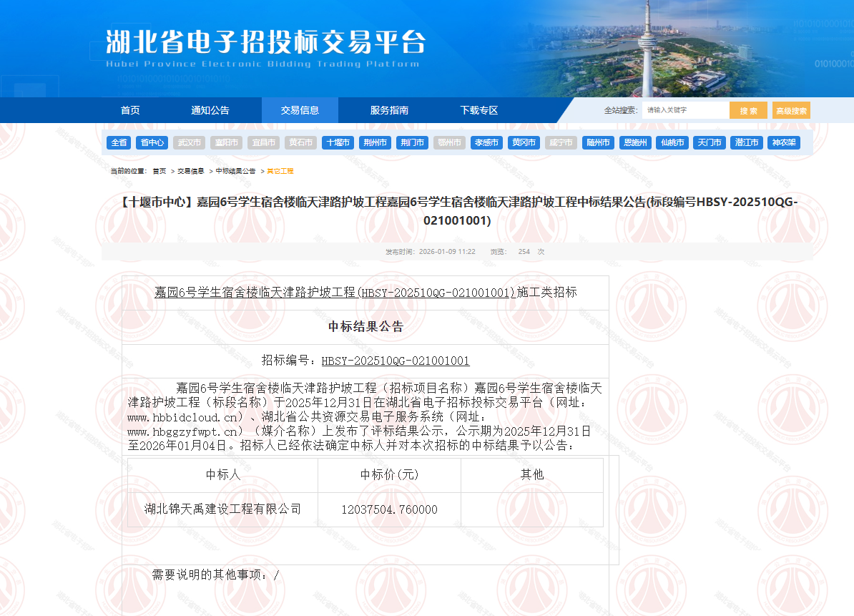Click the 嘉园6号学生宿舍楼 tender title link
Image resolution: width=854 pixels, height=616 pixels.
tap(365, 290)
